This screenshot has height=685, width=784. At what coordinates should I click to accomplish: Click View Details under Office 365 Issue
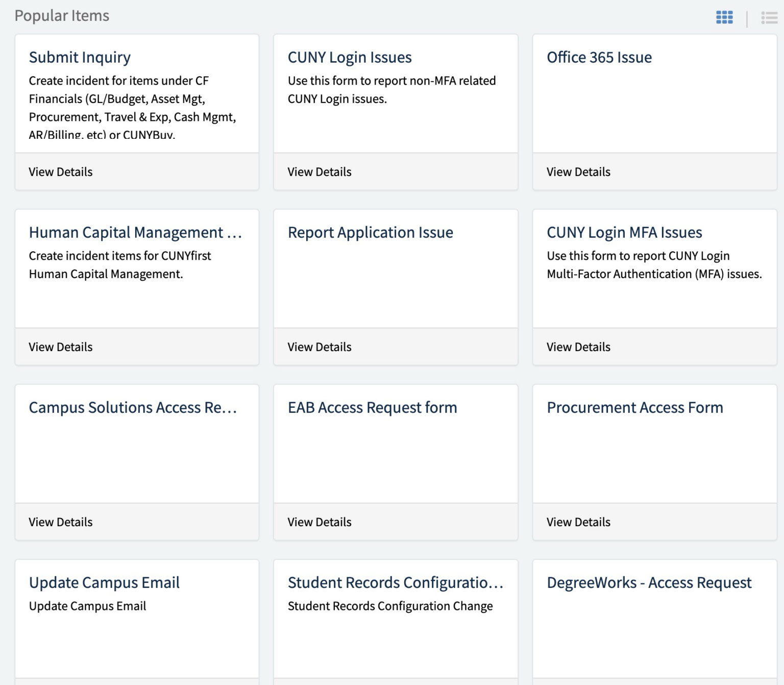[x=578, y=172]
